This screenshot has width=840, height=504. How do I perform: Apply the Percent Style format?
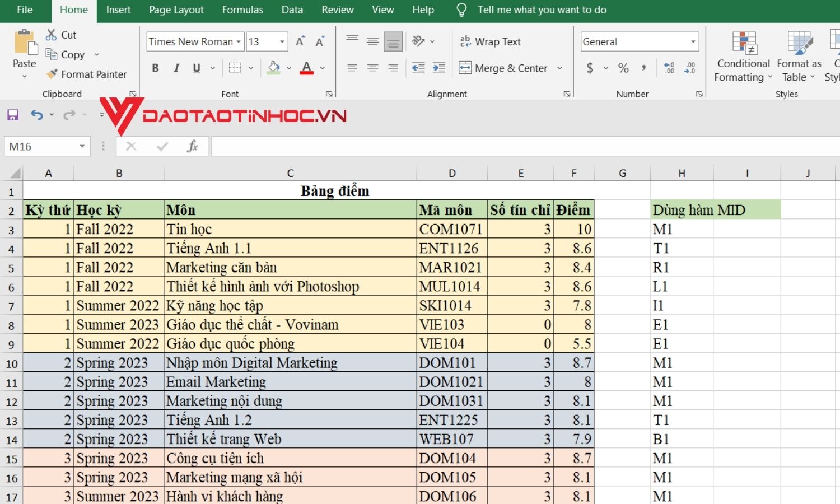tap(623, 68)
